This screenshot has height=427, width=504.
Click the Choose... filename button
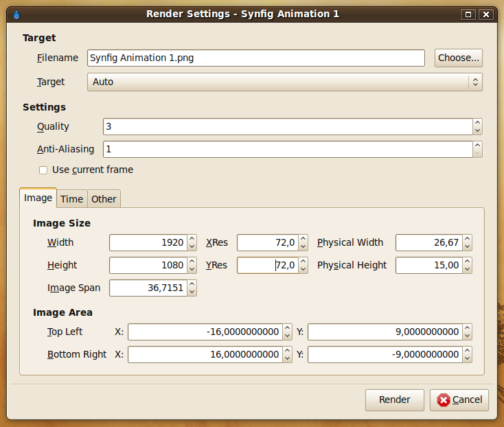(x=459, y=58)
